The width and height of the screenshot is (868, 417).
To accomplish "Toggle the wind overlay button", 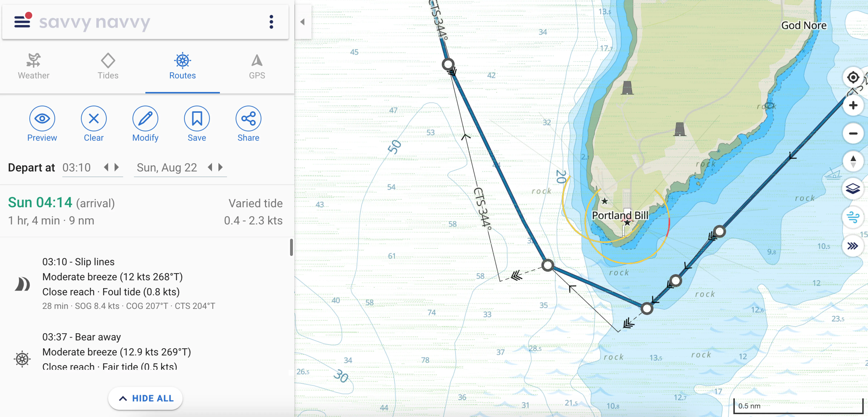I will pos(853,217).
